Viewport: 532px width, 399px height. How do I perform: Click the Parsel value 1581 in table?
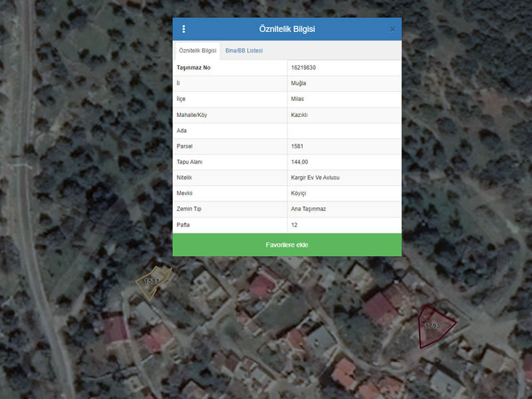coord(298,146)
